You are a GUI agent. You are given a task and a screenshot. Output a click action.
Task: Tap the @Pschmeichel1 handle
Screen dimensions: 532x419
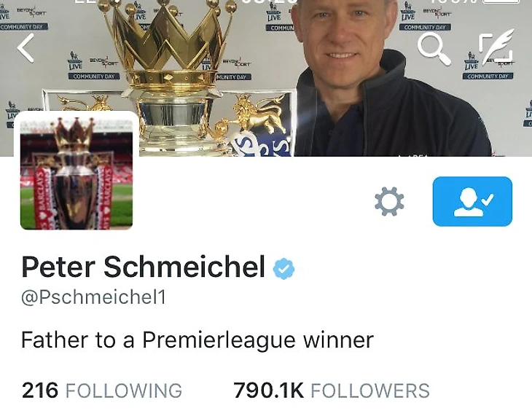point(93,297)
